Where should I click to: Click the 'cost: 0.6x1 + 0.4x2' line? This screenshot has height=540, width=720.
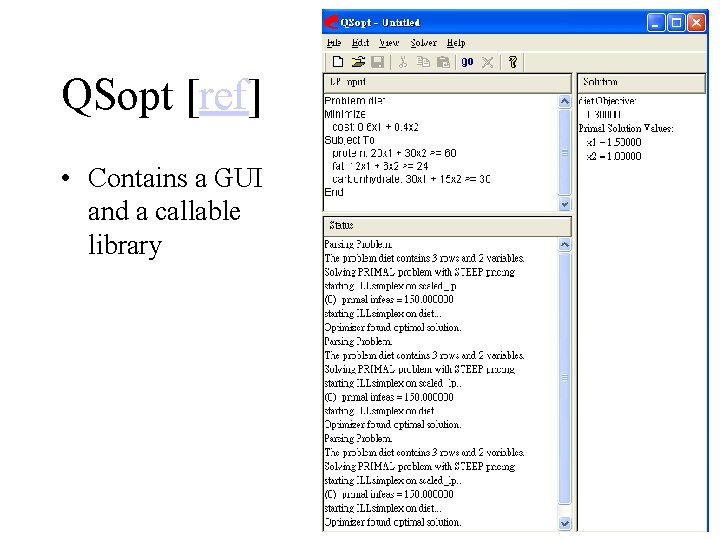coord(375,127)
